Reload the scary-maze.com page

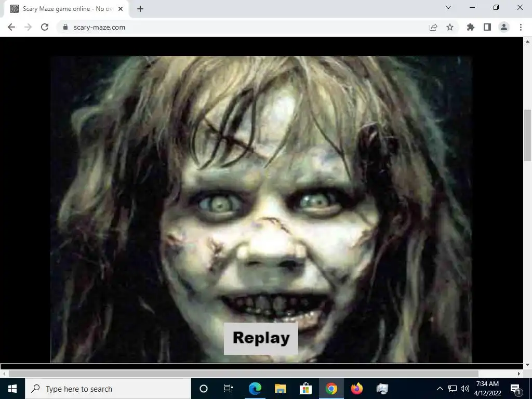click(45, 27)
